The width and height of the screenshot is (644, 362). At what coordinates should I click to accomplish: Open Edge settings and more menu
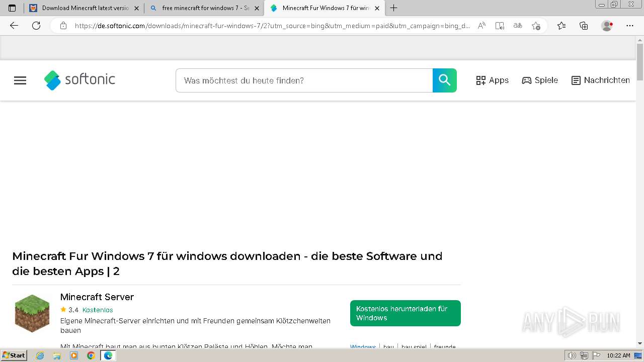click(630, 26)
